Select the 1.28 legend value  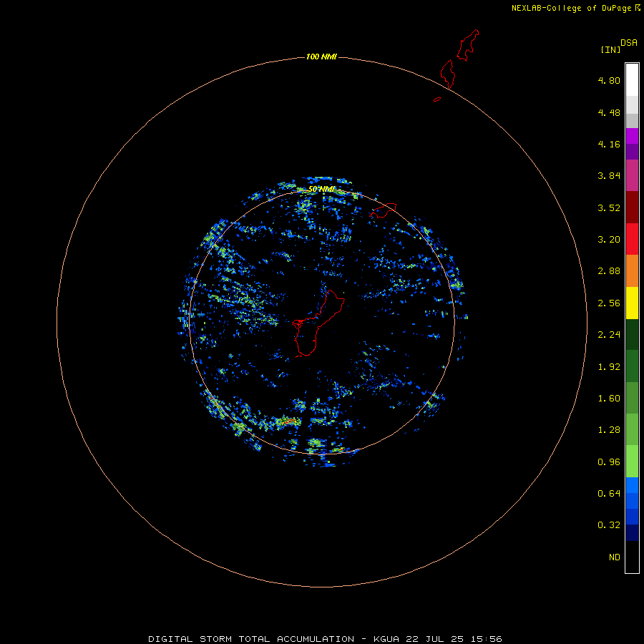[609, 430]
